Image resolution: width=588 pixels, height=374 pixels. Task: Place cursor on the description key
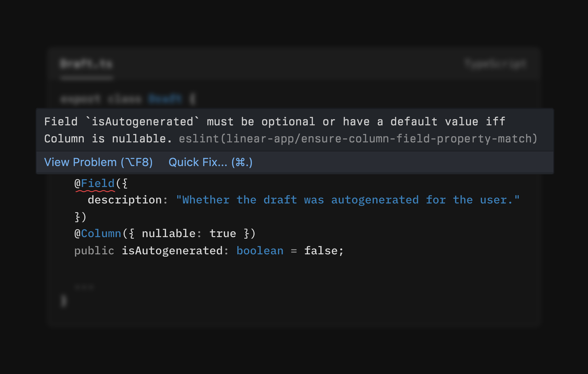point(125,200)
